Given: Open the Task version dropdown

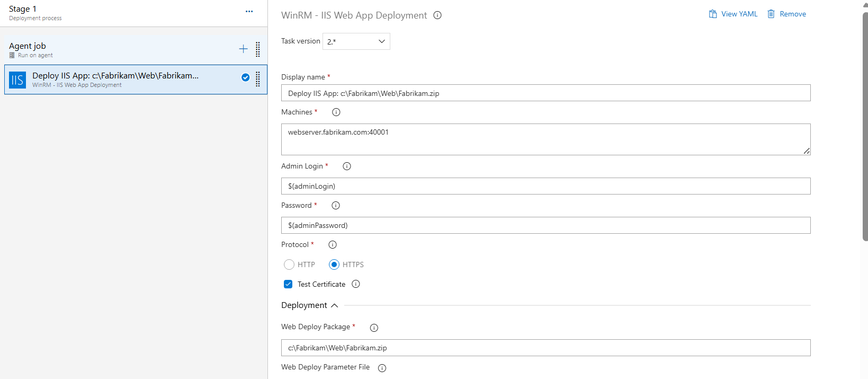Looking at the screenshot, I should [356, 41].
